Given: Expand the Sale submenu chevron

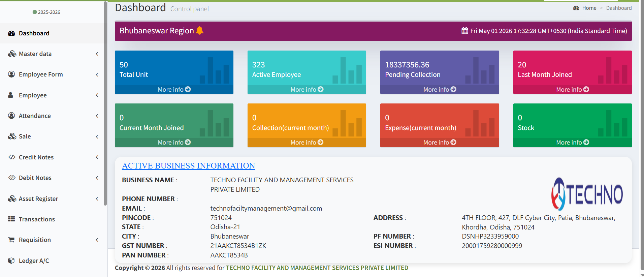Looking at the screenshot, I should point(97,136).
